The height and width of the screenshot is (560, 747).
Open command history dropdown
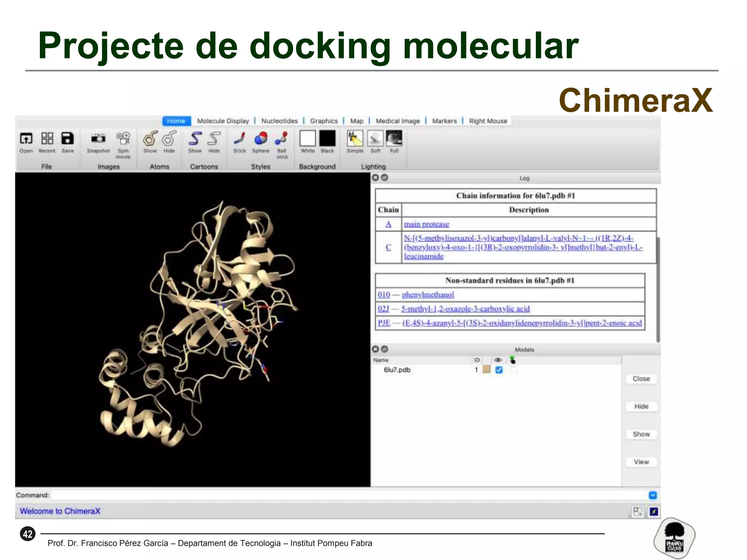tap(653, 495)
